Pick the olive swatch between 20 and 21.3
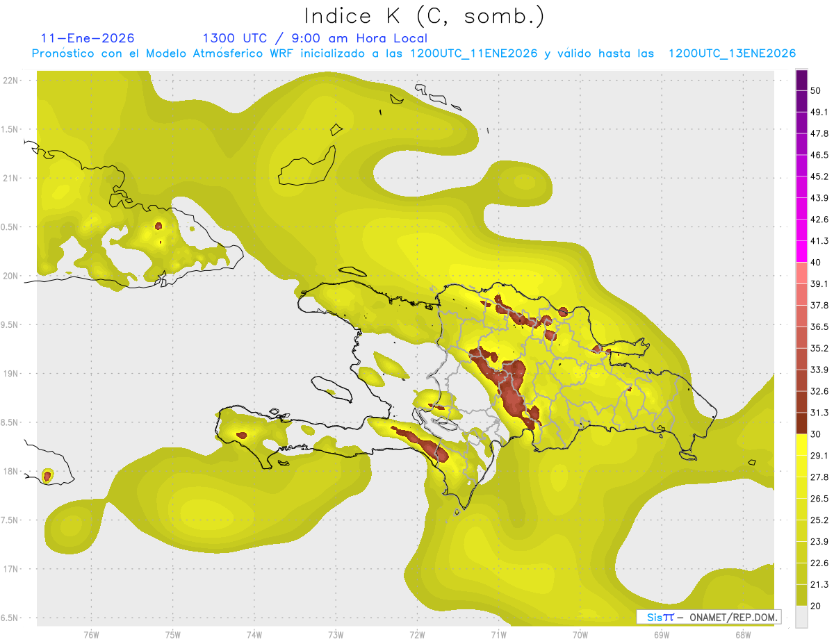The height and width of the screenshot is (644, 834). (x=801, y=595)
